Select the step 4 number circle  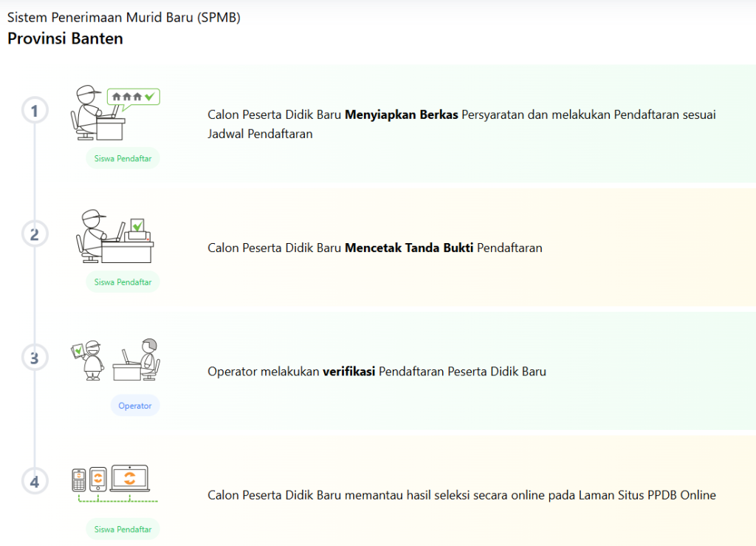35,482
